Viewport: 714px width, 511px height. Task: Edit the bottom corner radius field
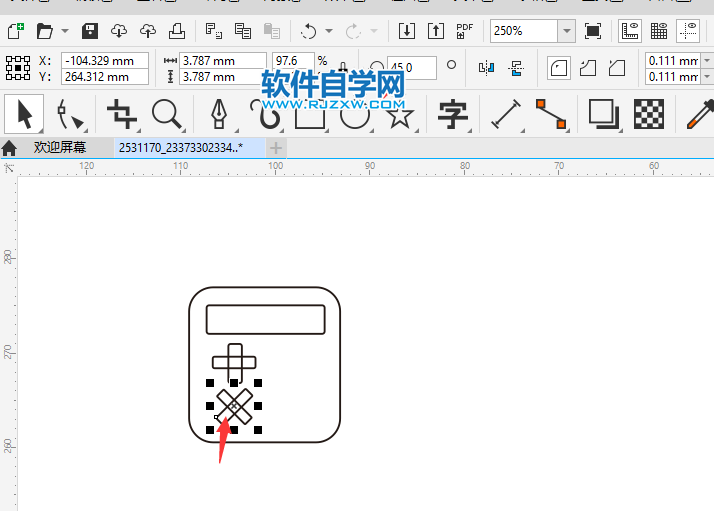673,77
